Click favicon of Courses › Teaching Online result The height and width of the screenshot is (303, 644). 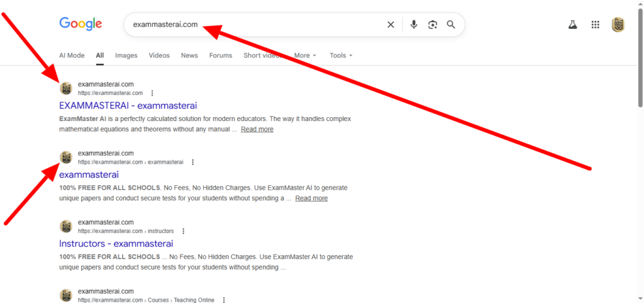[65, 295]
